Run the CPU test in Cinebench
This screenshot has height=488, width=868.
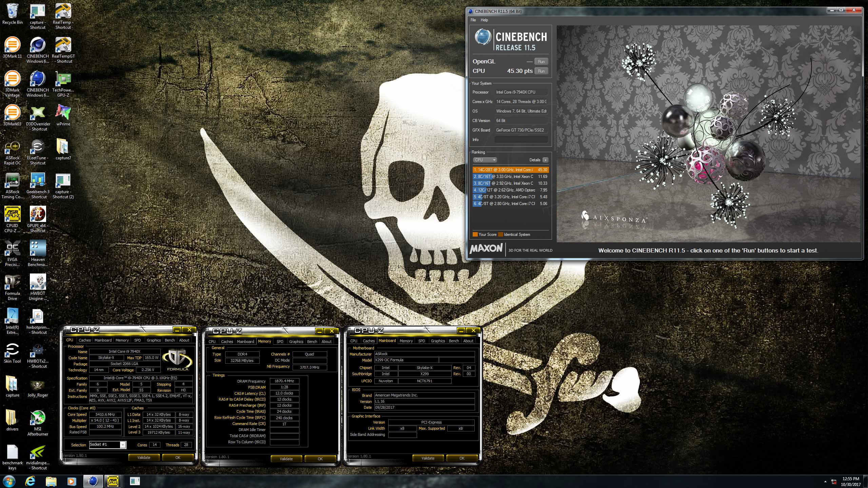(541, 71)
